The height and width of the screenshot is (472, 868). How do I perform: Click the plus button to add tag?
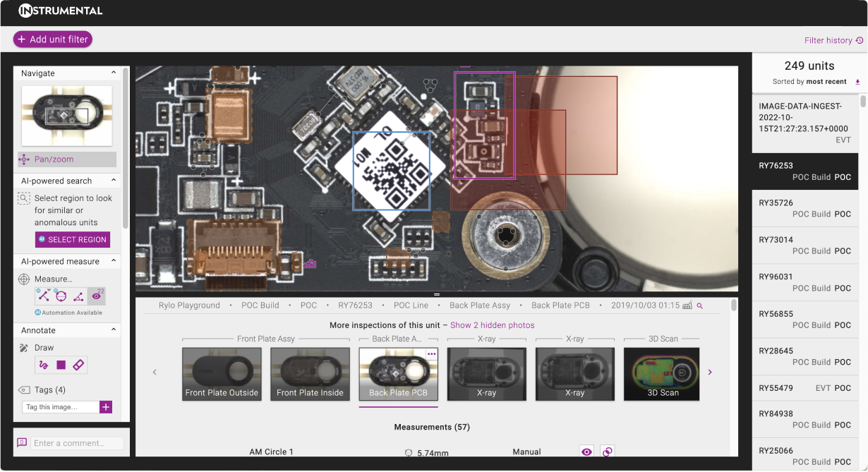point(106,406)
